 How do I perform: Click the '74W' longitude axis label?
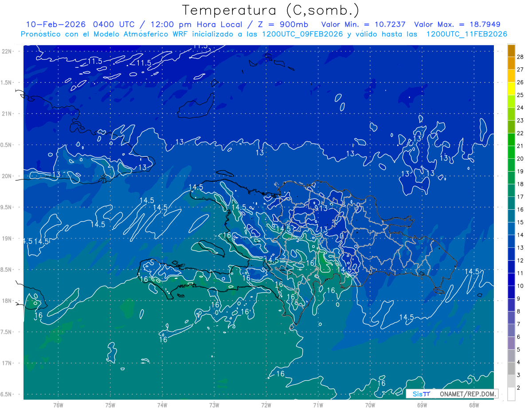162,405
